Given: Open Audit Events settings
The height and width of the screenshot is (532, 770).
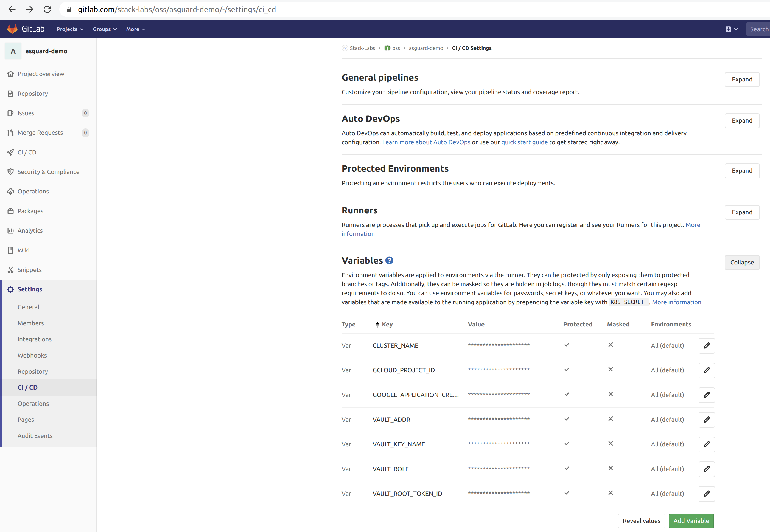Looking at the screenshot, I should tap(35, 435).
